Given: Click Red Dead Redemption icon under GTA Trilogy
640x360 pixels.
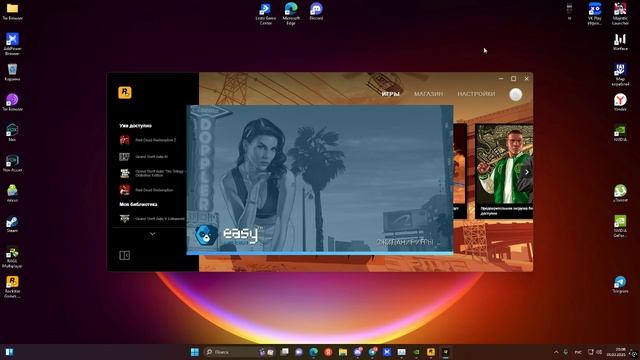Looking at the screenshot, I should coord(124,190).
